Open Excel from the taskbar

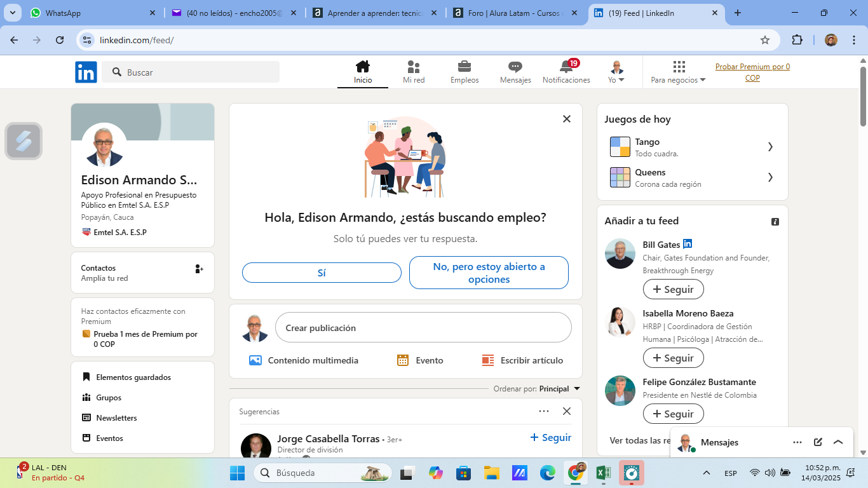604,473
